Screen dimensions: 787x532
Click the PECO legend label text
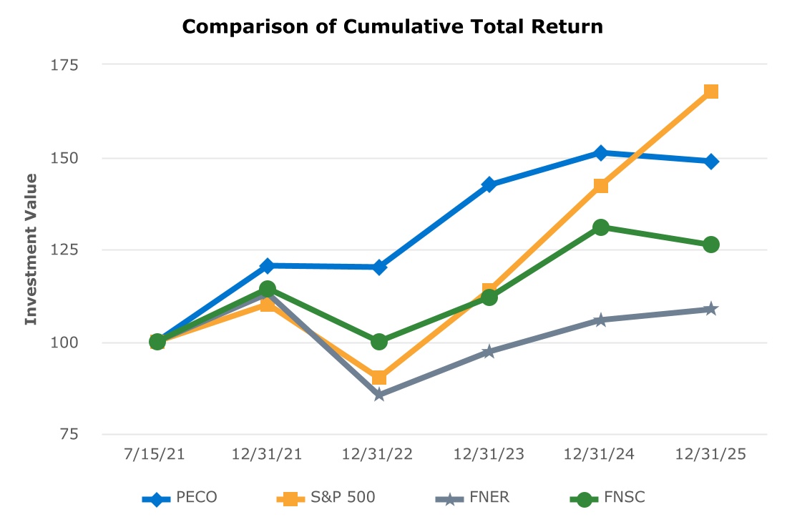[x=197, y=498]
